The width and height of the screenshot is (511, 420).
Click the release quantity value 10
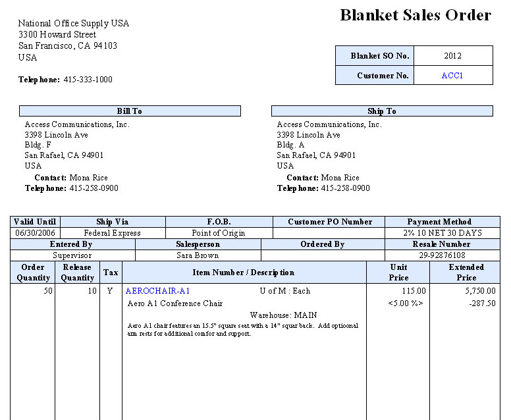click(92, 291)
